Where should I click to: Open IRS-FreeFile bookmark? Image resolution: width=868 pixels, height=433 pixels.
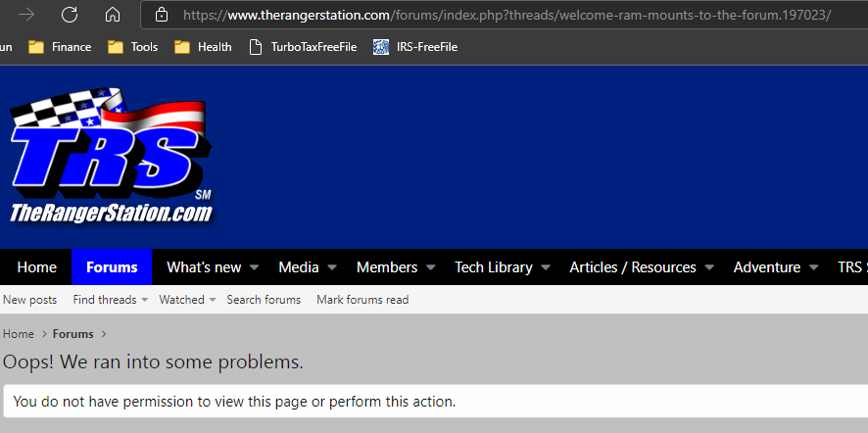point(415,47)
